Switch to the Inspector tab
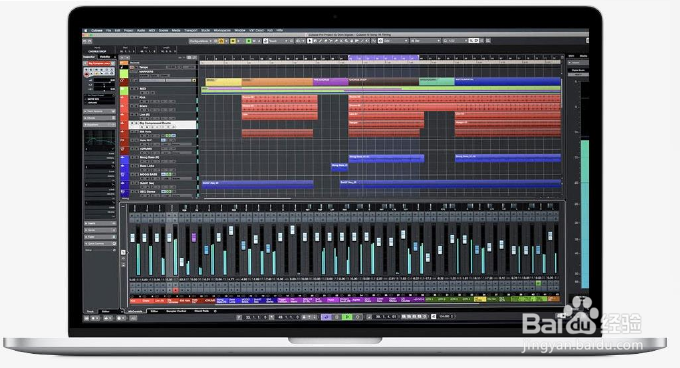Viewport: 680px width, 368px height. click(88, 57)
